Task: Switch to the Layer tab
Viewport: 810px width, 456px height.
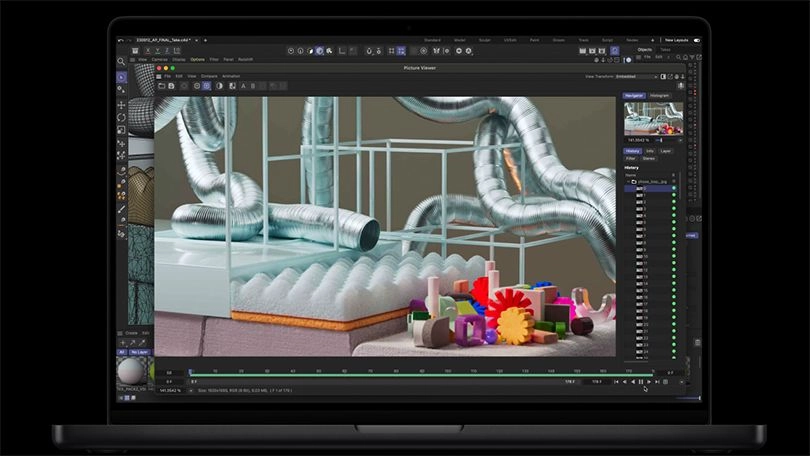Action: pyautogui.click(x=665, y=151)
